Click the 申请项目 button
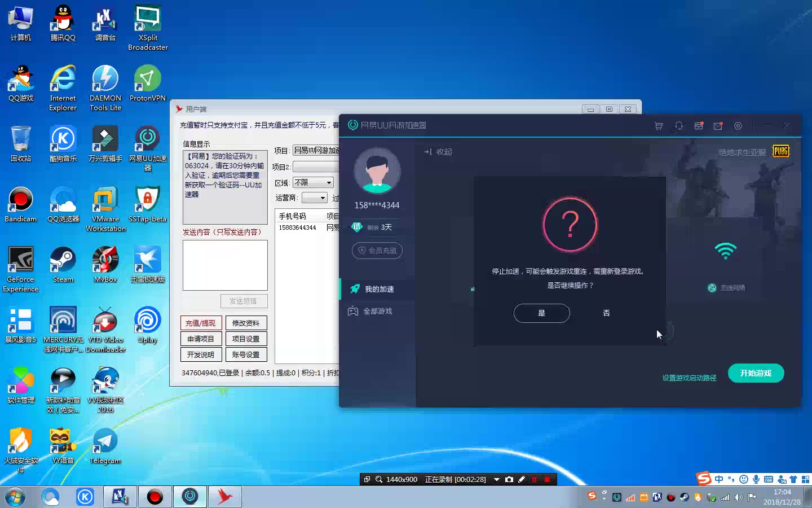 [201, 339]
